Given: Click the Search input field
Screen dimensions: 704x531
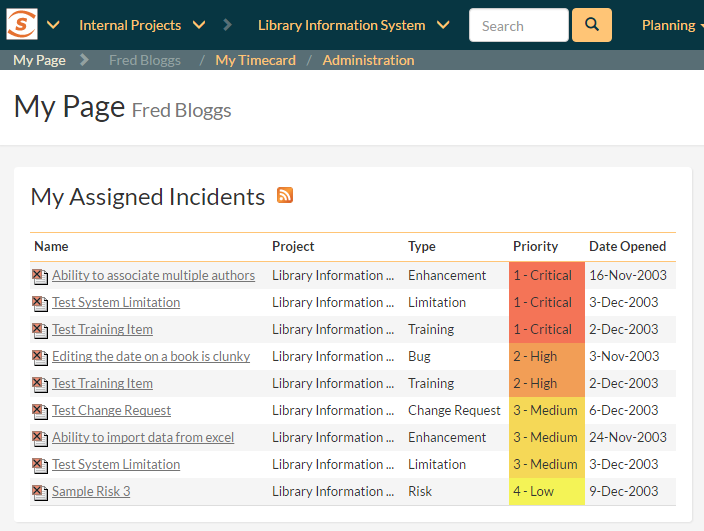Looking at the screenshot, I should click(x=518, y=26).
